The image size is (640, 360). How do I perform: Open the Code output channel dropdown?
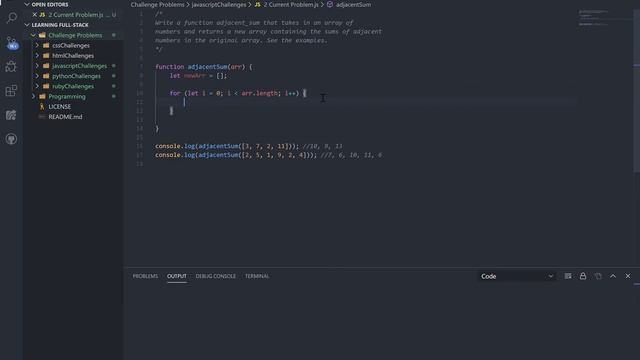point(517,276)
